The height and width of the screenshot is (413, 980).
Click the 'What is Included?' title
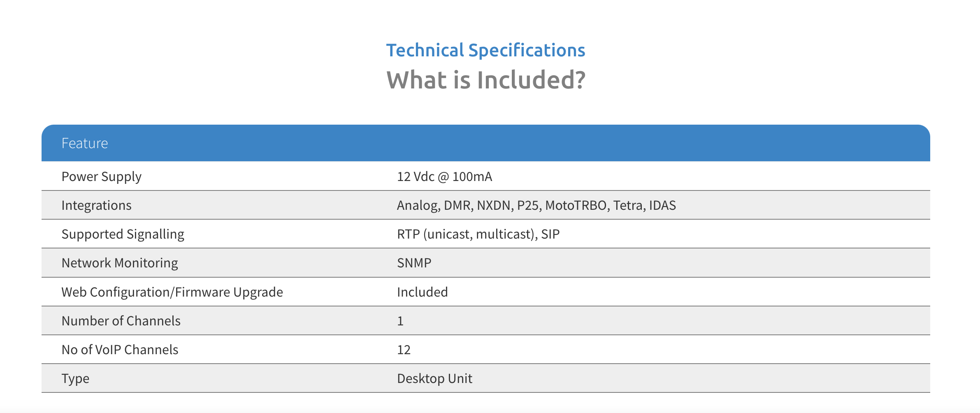[485, 80]
